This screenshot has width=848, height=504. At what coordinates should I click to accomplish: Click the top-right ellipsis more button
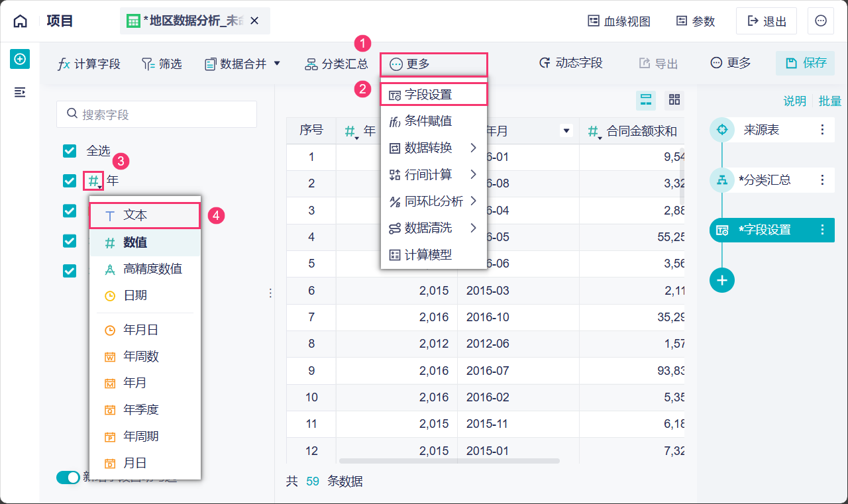coord(820,21)
